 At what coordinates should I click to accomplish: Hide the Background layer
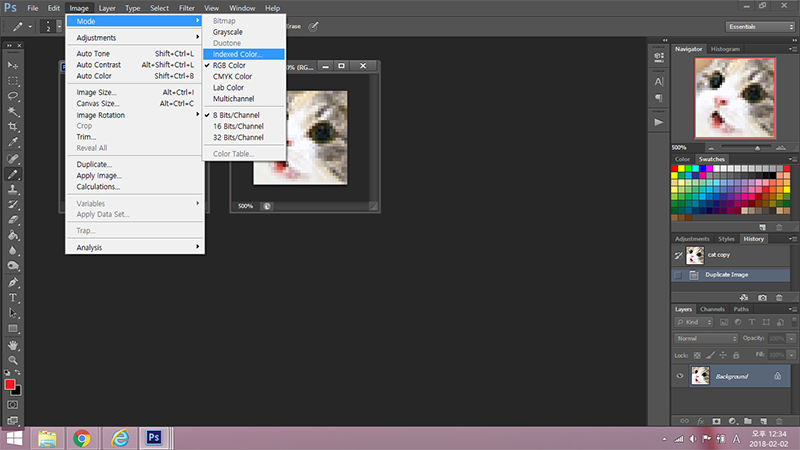pyautogui.click(x=680, y=376)
